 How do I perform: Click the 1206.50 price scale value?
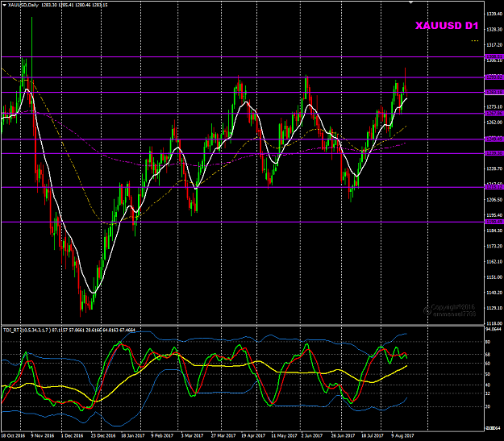pos(494,200)
